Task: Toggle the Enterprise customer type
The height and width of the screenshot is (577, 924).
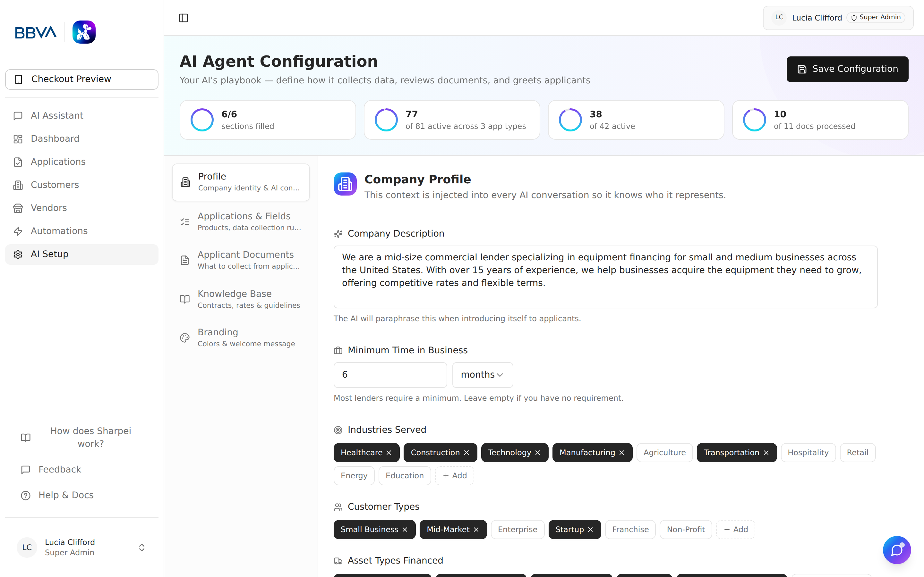Action: point(518,529)
